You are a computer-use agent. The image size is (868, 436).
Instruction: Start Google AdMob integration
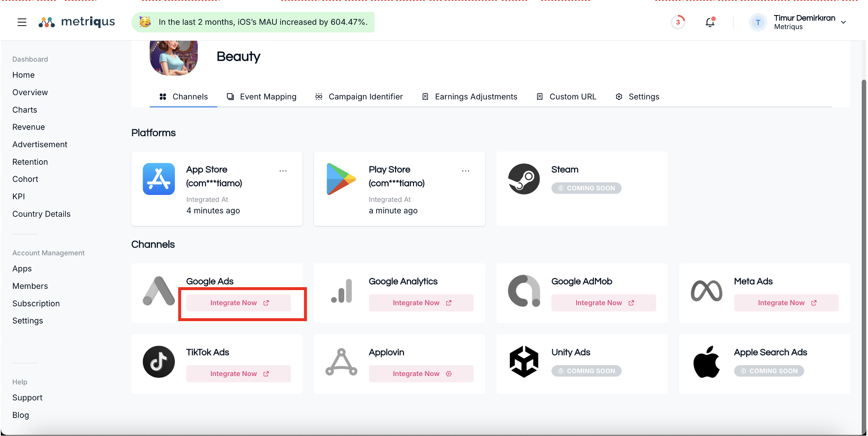coord(604,303)
